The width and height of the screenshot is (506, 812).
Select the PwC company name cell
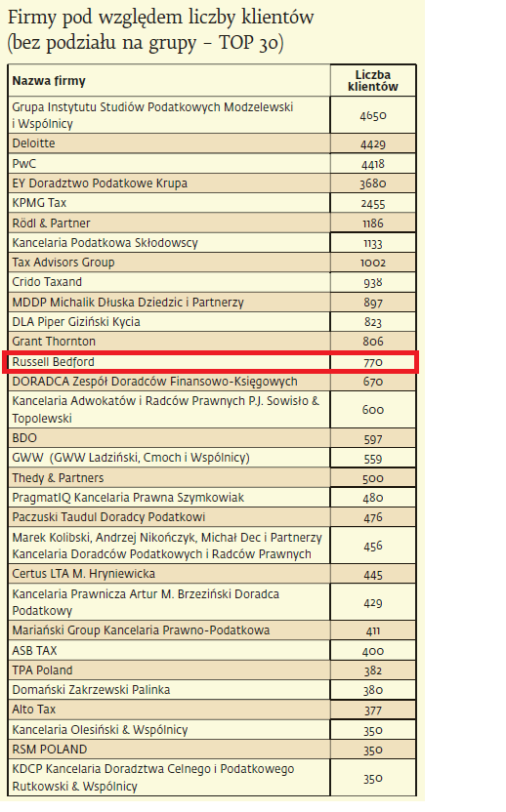pos(169,164)
